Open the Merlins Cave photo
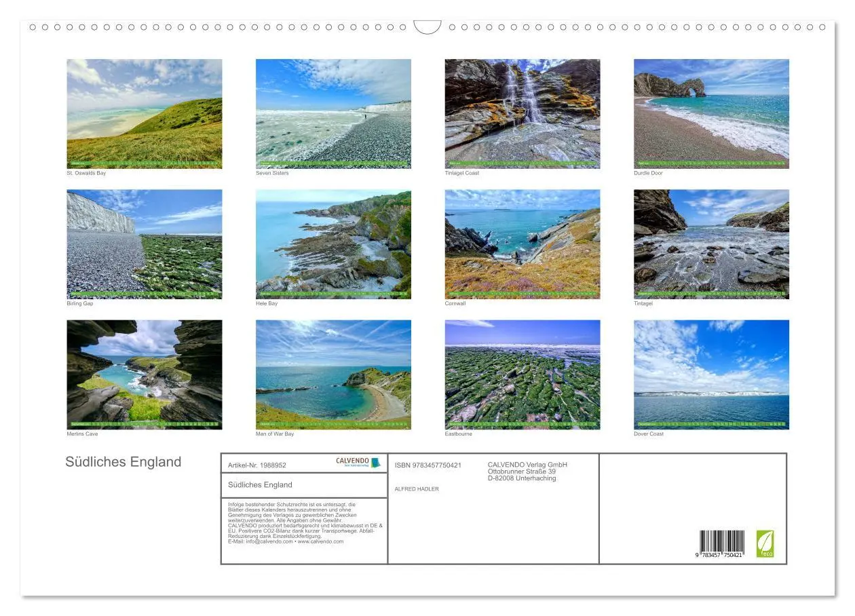Image resolution: width=855 pixels, height=616 pixels. point(144,374)
